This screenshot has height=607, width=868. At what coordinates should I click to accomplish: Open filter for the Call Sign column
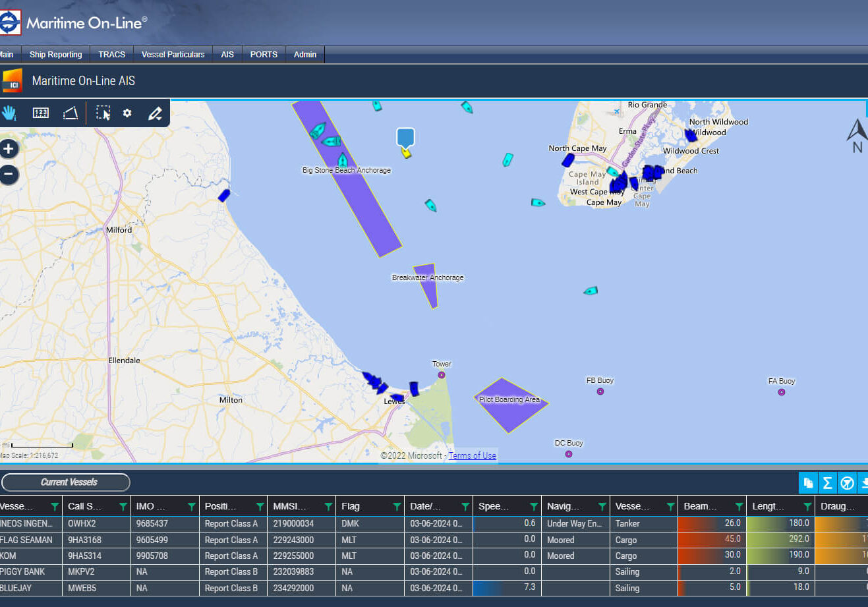tap(123, 507)
